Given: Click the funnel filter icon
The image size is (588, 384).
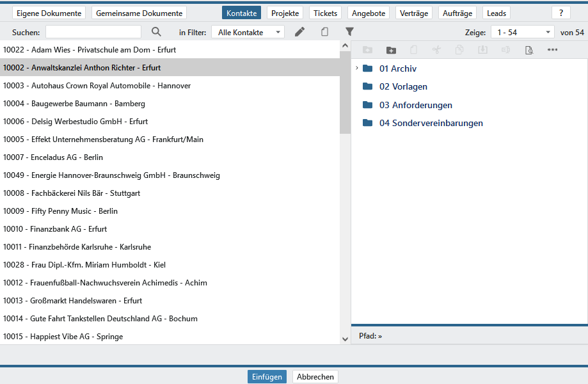Looking at the screenshot, I should pos(349,32).
